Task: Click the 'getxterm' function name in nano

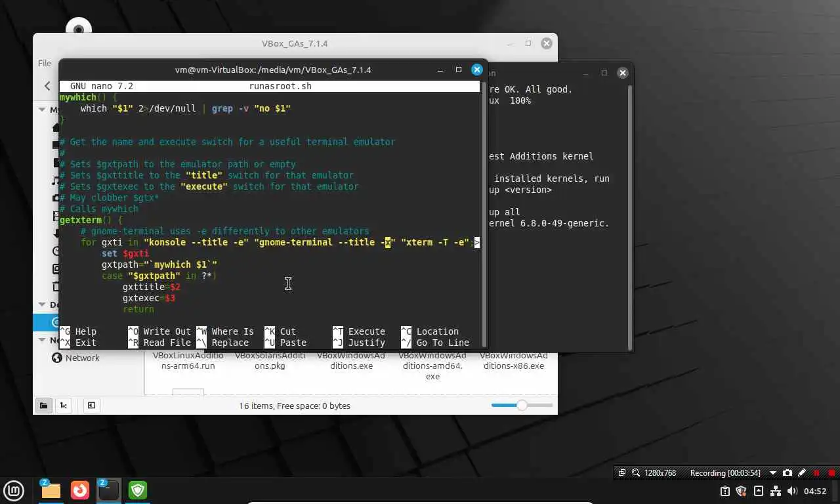Action: point(81,220)
